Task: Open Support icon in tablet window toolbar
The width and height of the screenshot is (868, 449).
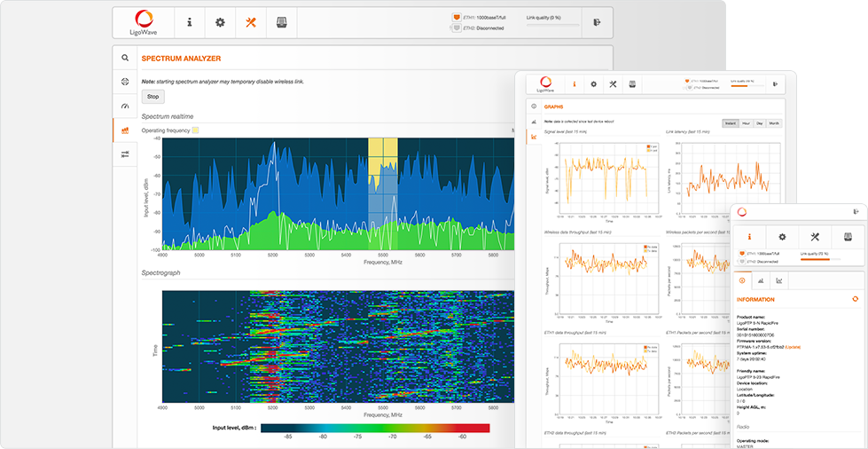Action: click(632, 84)
